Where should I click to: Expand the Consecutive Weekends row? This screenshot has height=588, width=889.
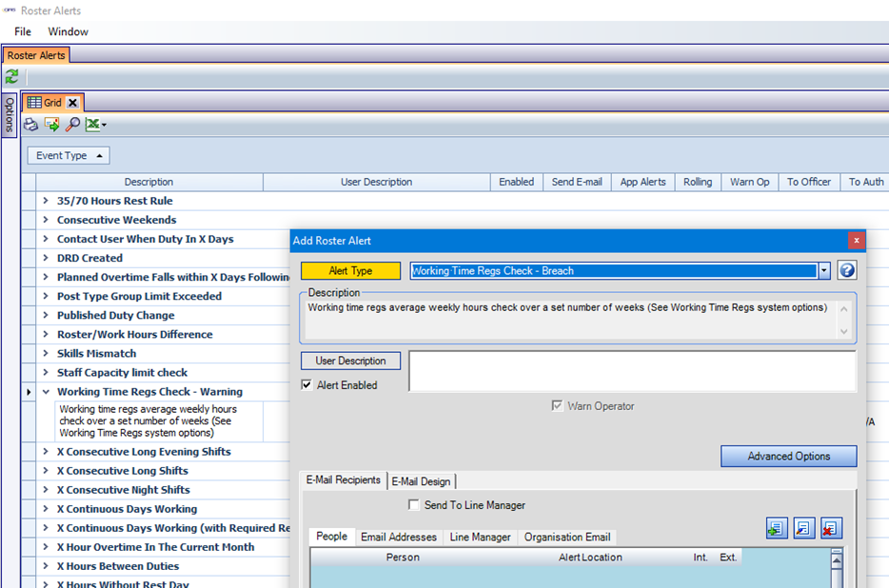(46, 220)
